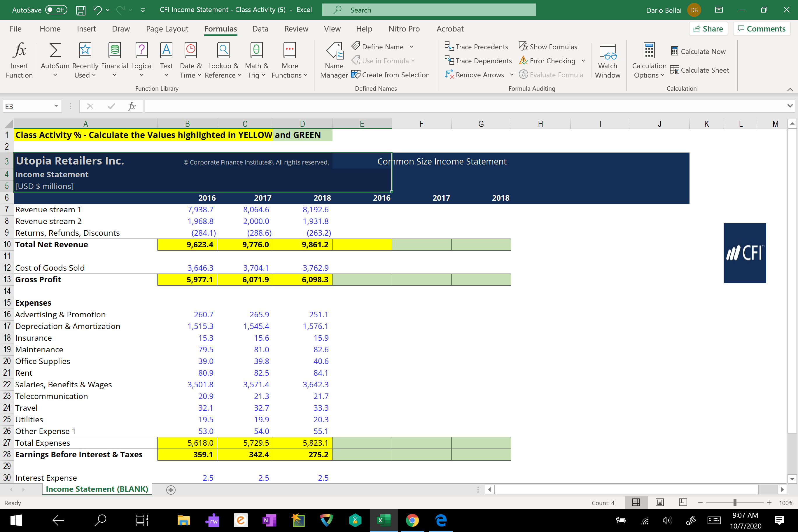Switch to the Insert tab

86,29
